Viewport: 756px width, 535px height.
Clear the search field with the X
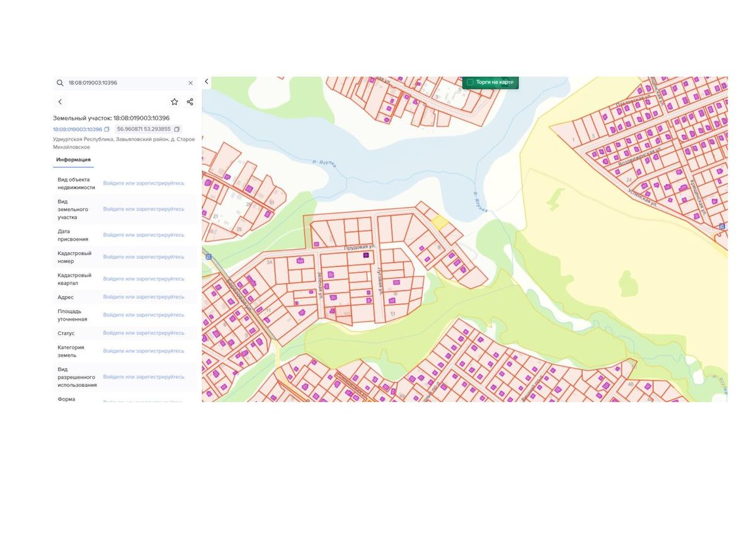[x=191, y=83]
